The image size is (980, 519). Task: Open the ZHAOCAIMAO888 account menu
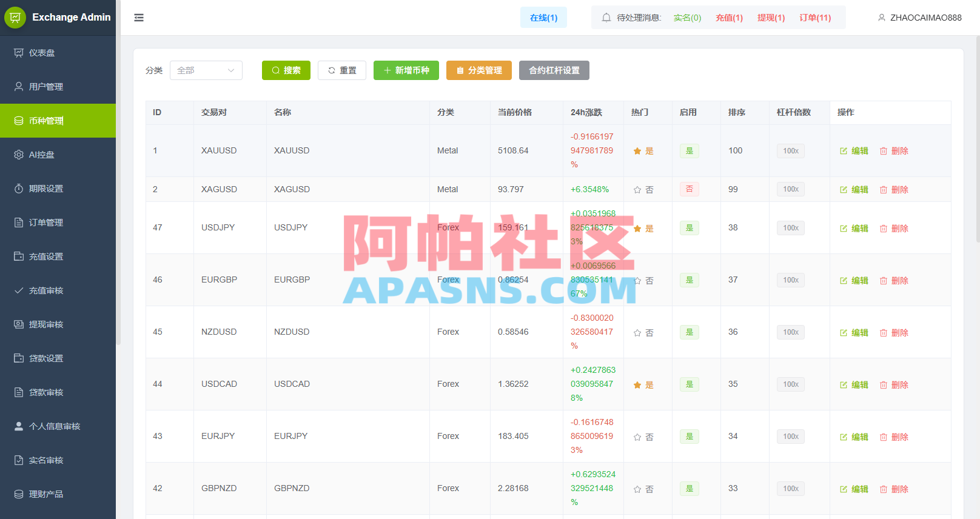[919, 18]
